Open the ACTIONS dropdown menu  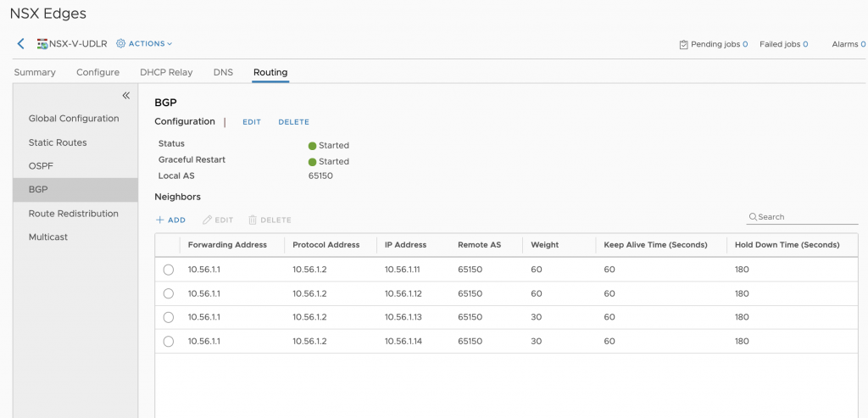(x=150, y=44)
